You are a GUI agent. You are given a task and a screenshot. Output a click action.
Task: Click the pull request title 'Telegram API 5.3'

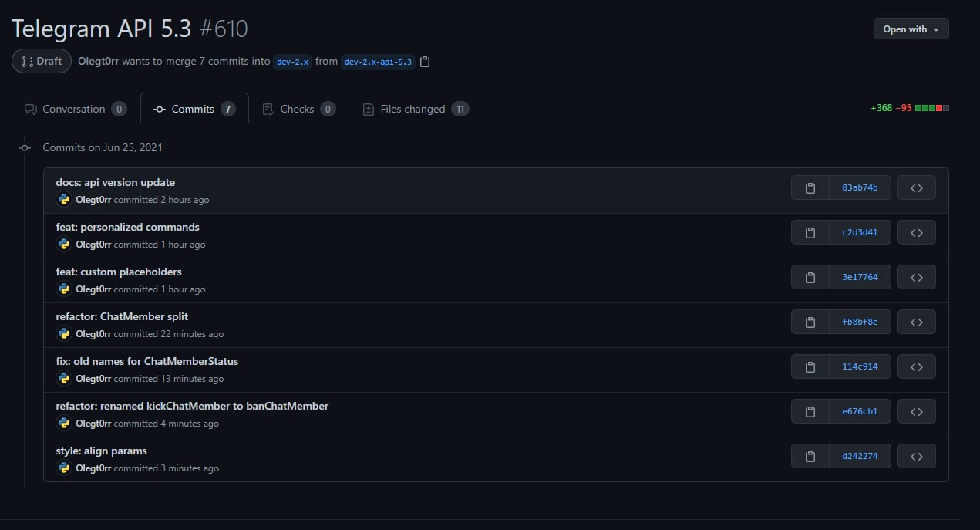(101, 29)
